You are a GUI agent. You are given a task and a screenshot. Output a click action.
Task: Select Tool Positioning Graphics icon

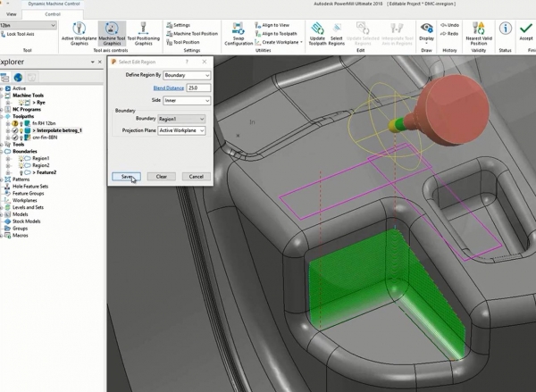coord(143,28)
